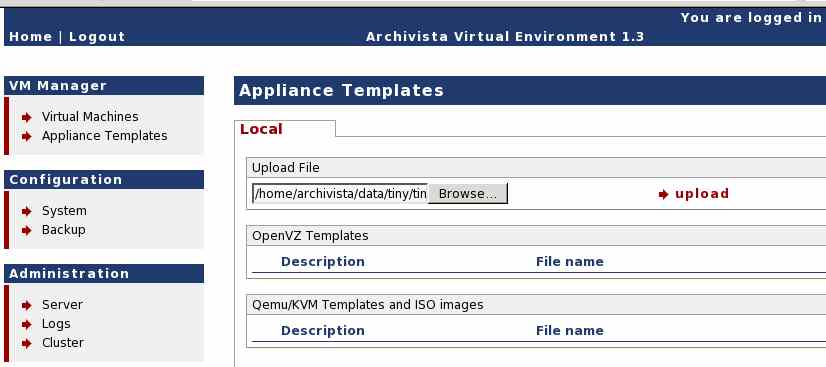
Task: Click the upload link
Action: pyautogui.click(x=702, y=194)
